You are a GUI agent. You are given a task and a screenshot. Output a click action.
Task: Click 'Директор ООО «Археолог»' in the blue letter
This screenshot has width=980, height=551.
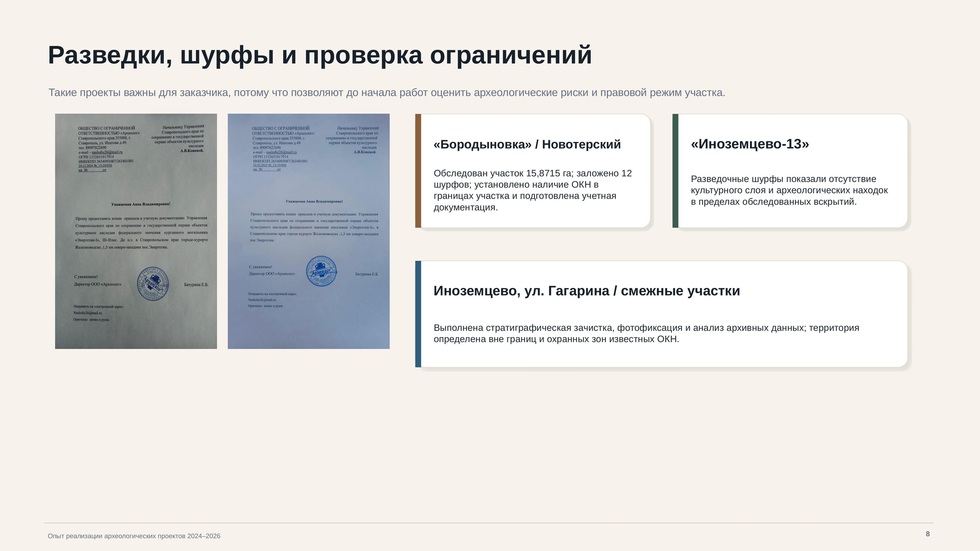click(272, 274)
